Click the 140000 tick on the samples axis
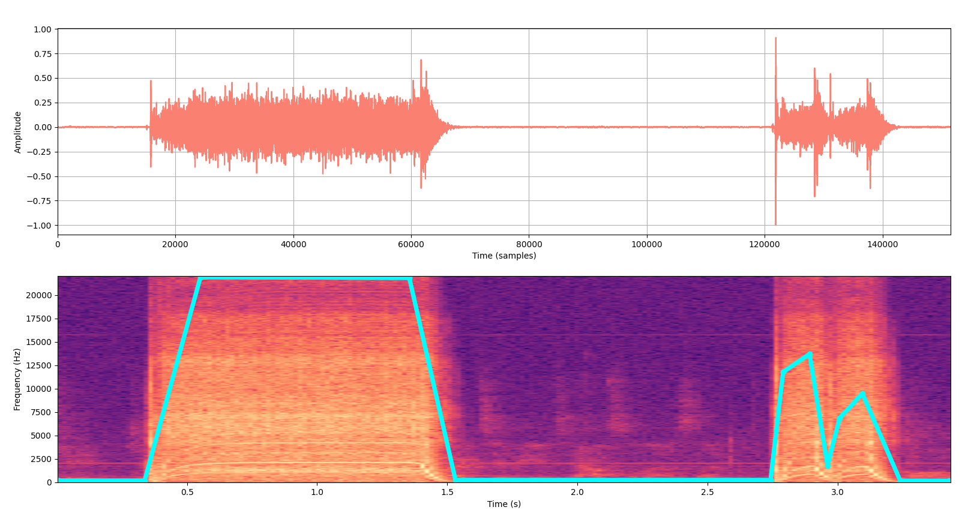Screen dimensions: 980x522 click(x=882, y=244)
